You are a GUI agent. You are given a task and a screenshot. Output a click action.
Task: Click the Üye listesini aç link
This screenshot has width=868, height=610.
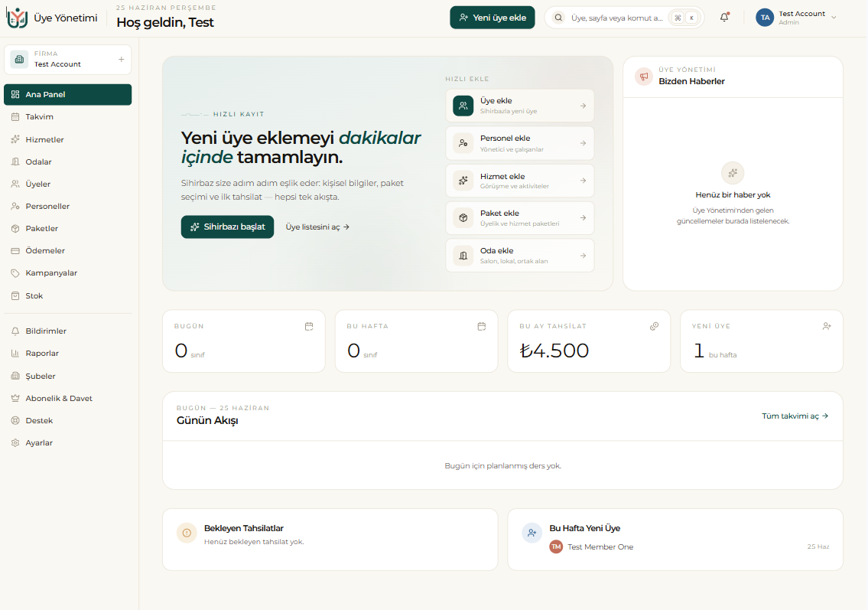[317, 227]
